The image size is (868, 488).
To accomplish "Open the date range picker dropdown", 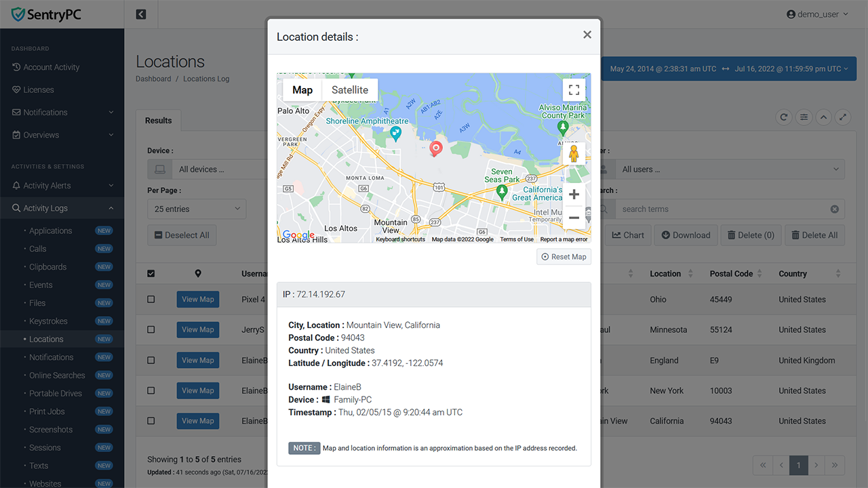I will coord(729,68).
